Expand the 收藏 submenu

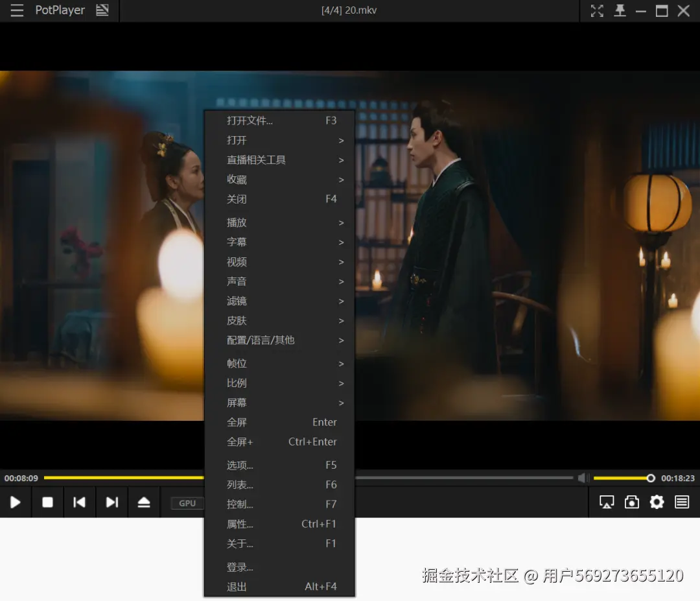pyautogui.click(x=280, y=180)
